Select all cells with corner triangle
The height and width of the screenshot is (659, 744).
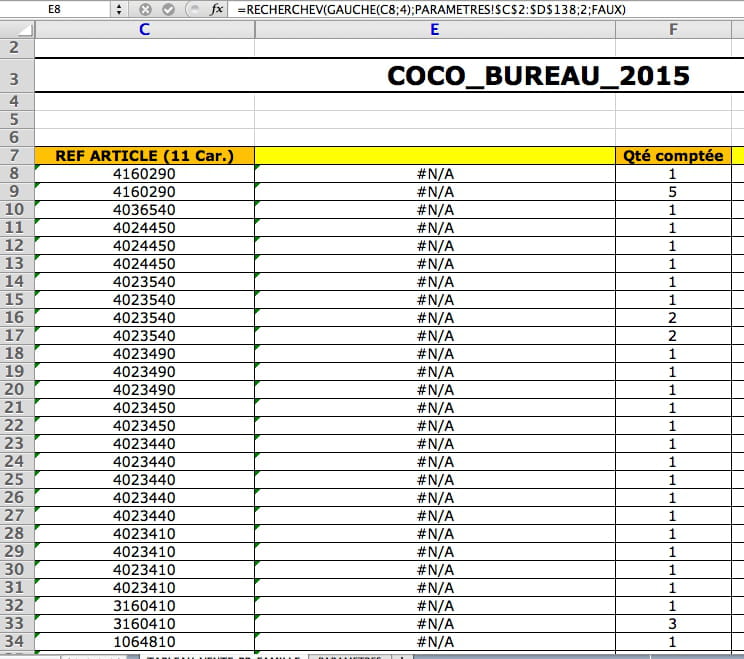tap(17, 29)
